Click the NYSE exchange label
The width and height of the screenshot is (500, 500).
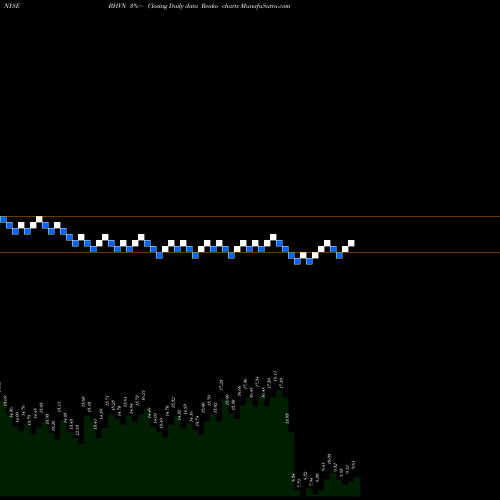[x=11, y=6]
